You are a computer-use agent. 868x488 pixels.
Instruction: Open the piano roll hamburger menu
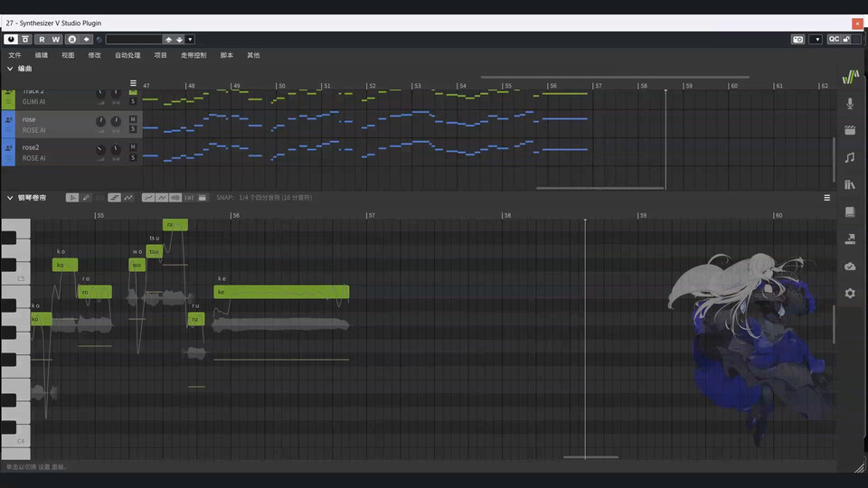click(x=827, y=198)
